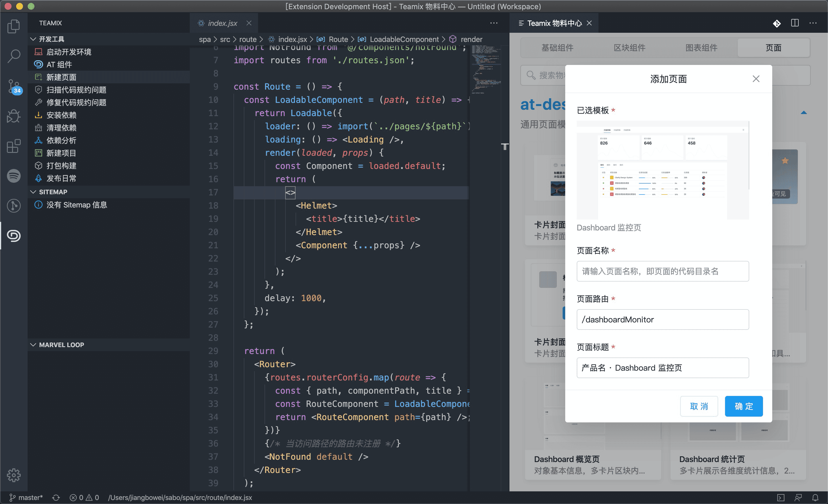Open the notifications bell in status bar
This screenshot has width=828, height=504.
coord(815,497)
